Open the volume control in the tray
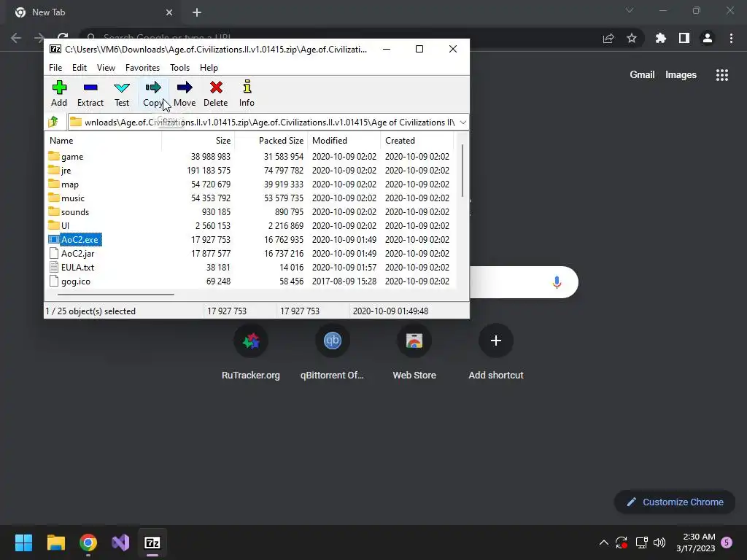The width and height of the screenshot is (747, 560). [659, 542]
